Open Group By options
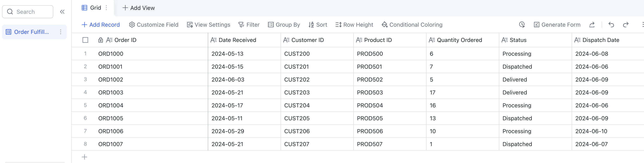This screenshot has height=163, width=644. [x=284, y=25]
